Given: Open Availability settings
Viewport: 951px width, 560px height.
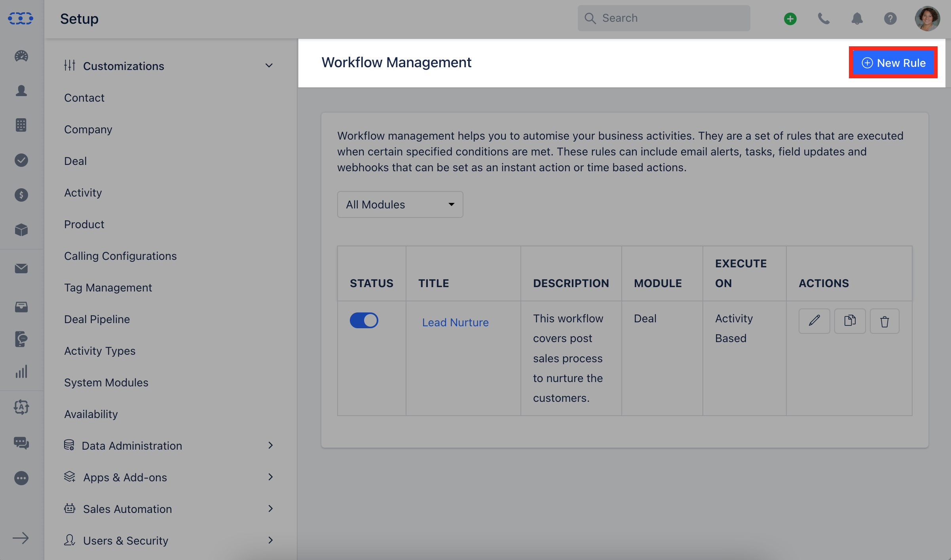Looking at the screenshot, I should coord(91,414).
